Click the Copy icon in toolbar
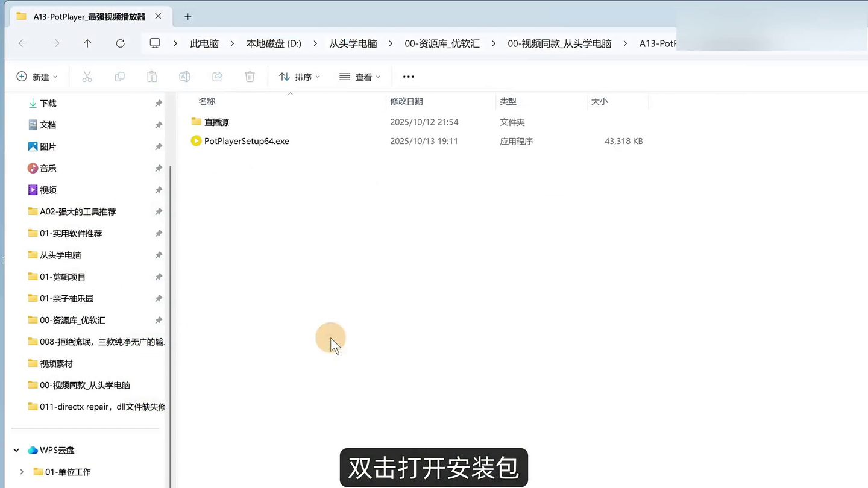 click(119, 77)
